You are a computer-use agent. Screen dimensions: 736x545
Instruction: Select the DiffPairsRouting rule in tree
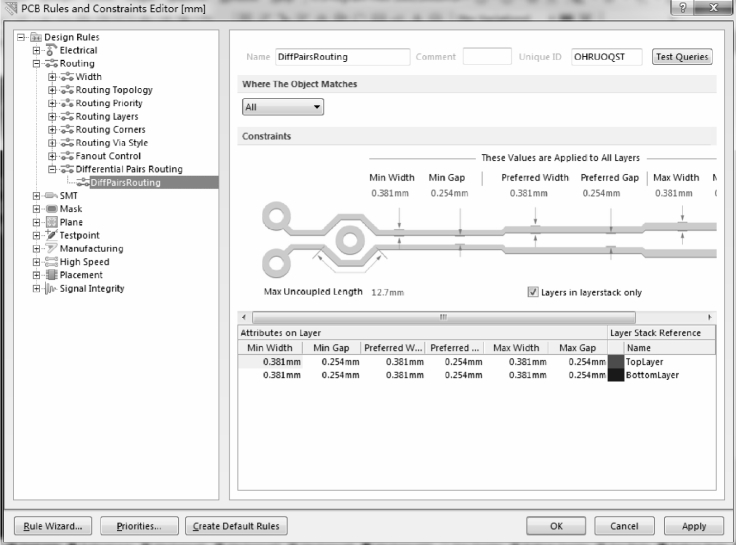click(124, 183)
